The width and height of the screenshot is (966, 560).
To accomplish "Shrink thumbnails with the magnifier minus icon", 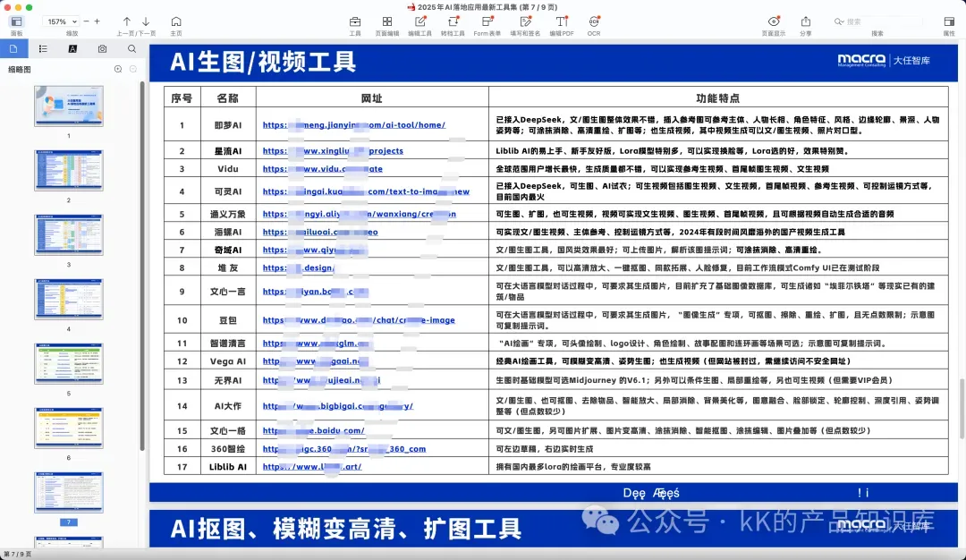I will (133, 69).
